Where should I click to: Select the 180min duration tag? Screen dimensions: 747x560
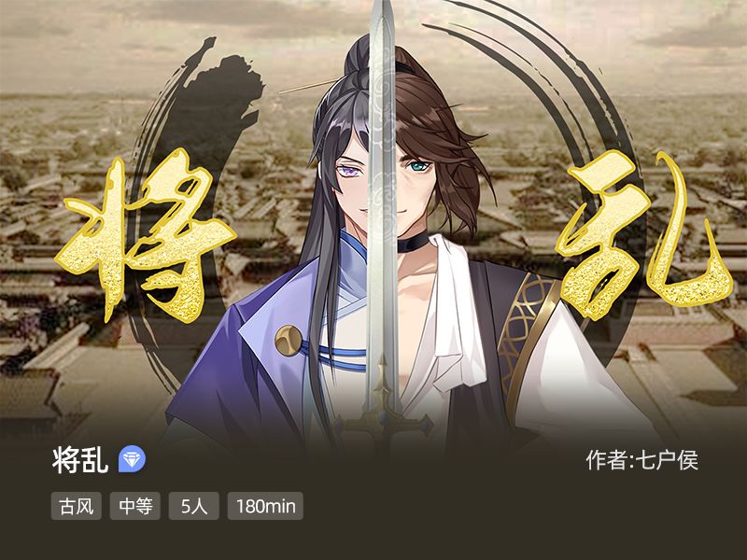(265, 506)
